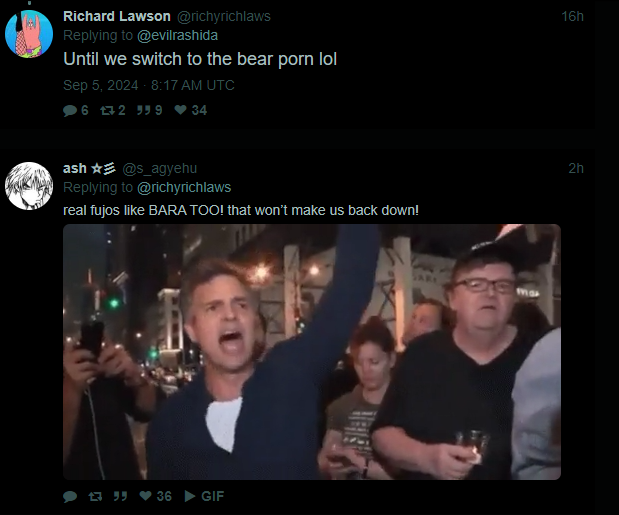Image resolution: width=619 pixels, height=515 pixels.
Task: Click the 16h relative time link
Action: [572, 16]
